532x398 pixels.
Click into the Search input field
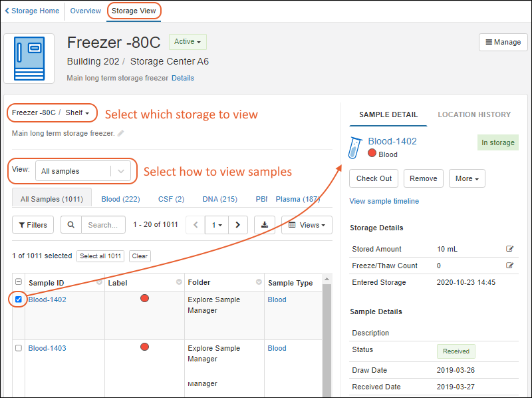103,225
